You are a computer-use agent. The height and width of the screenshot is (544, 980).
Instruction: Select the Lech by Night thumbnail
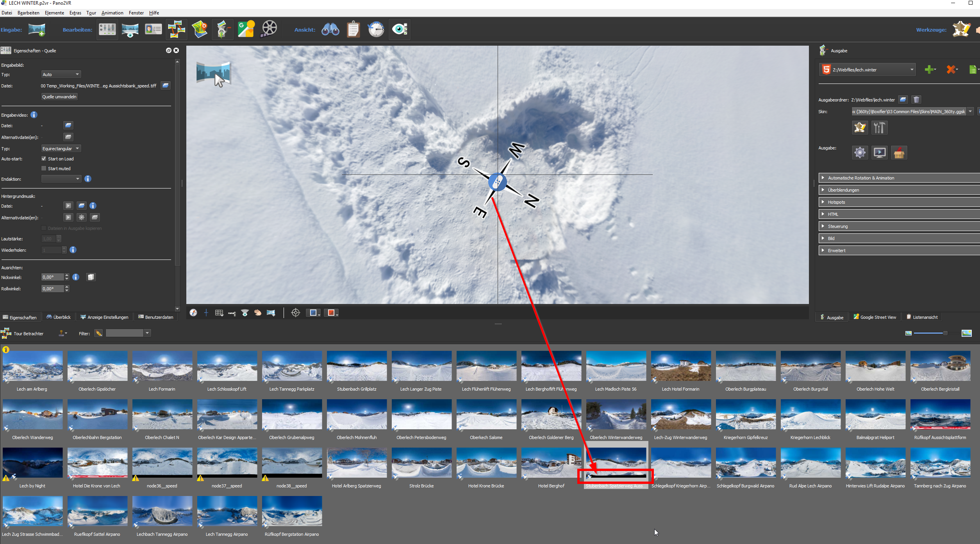pyautogui.click(x=32, y=462)
